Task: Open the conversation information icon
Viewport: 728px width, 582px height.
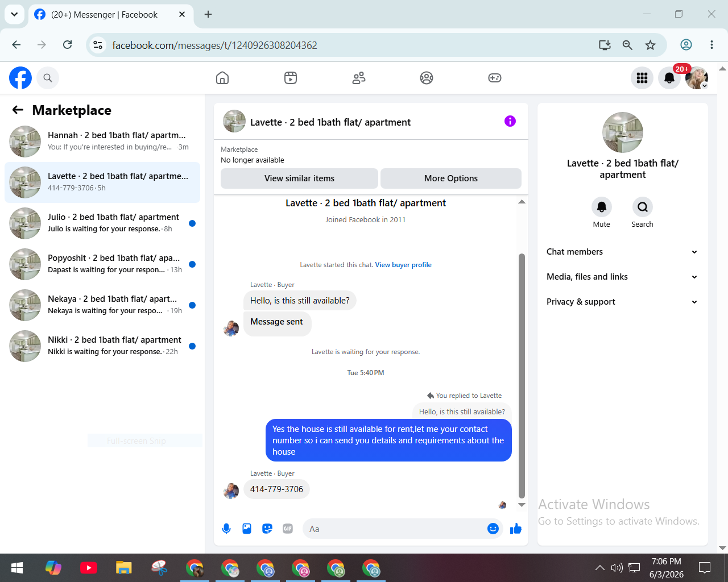Action: tap(510, 121)
